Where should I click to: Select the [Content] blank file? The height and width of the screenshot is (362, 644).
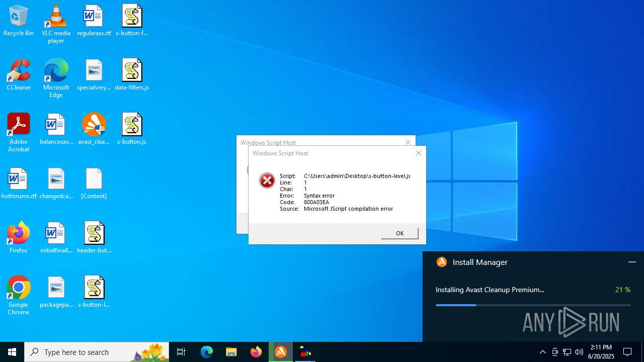(94, 184)
